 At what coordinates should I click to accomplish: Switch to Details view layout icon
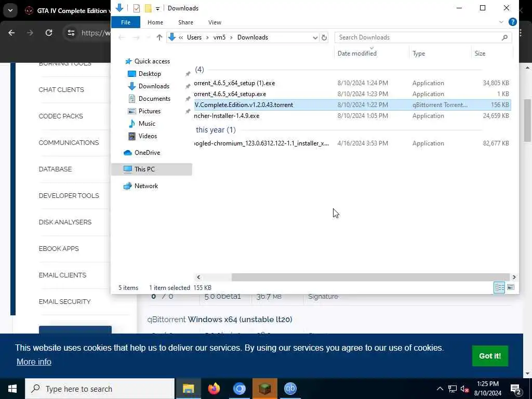(x=499, y=288)
